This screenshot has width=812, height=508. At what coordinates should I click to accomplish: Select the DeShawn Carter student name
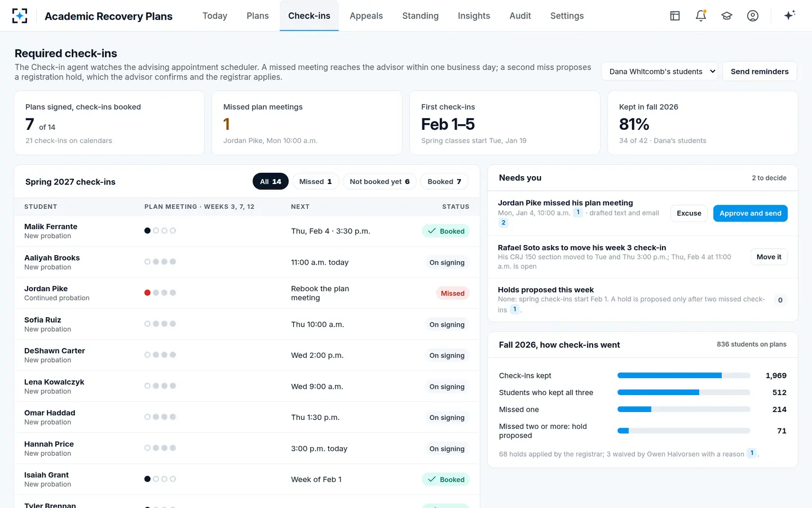coord(55,351)
